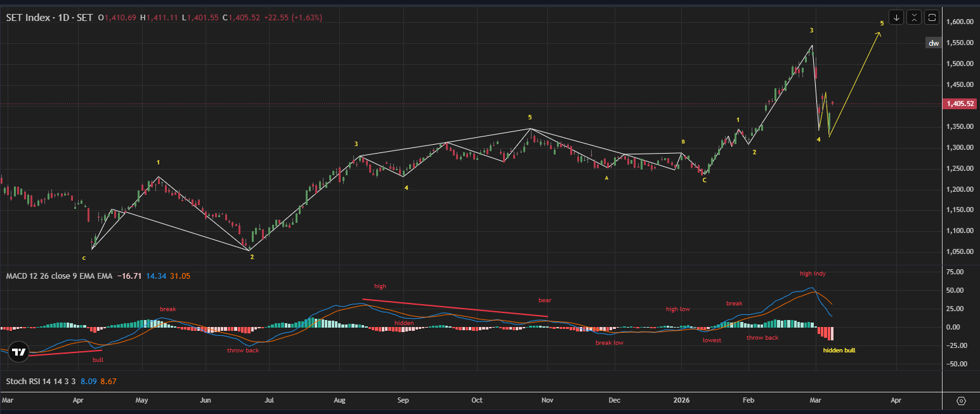Click the dw badge near price scale
This screenshot has height=414, width=980.
click(x=934, y=43)
